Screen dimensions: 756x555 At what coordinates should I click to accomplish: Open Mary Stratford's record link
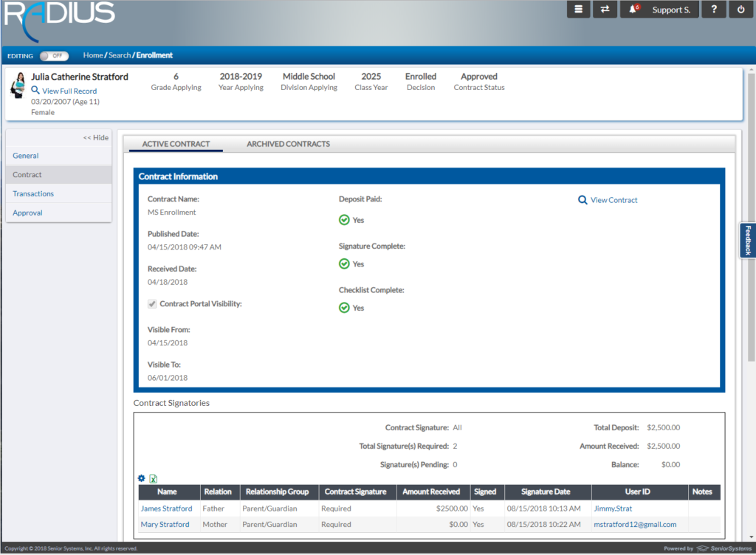pos(165,525)
